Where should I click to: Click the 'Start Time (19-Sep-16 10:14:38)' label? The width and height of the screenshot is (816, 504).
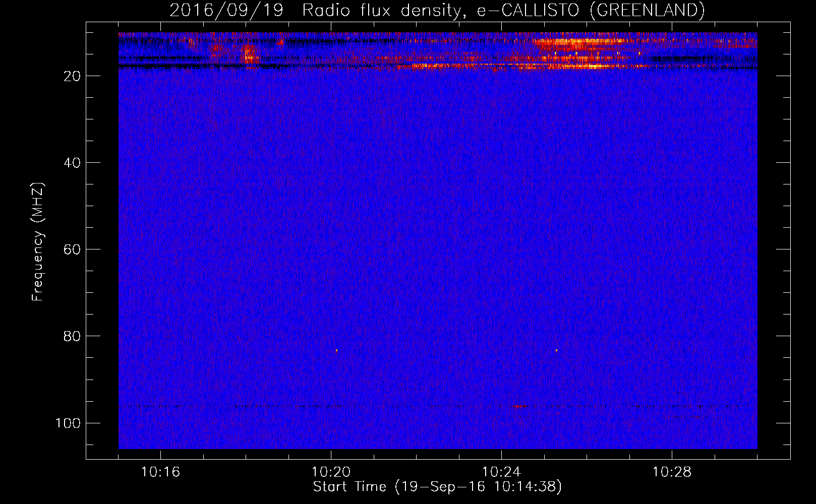pyautogui.click(x=437, y=487)
